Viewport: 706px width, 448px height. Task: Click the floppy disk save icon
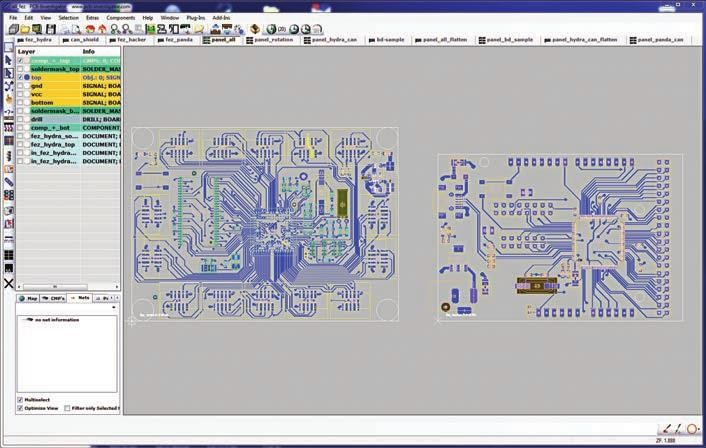coord(50,29)
